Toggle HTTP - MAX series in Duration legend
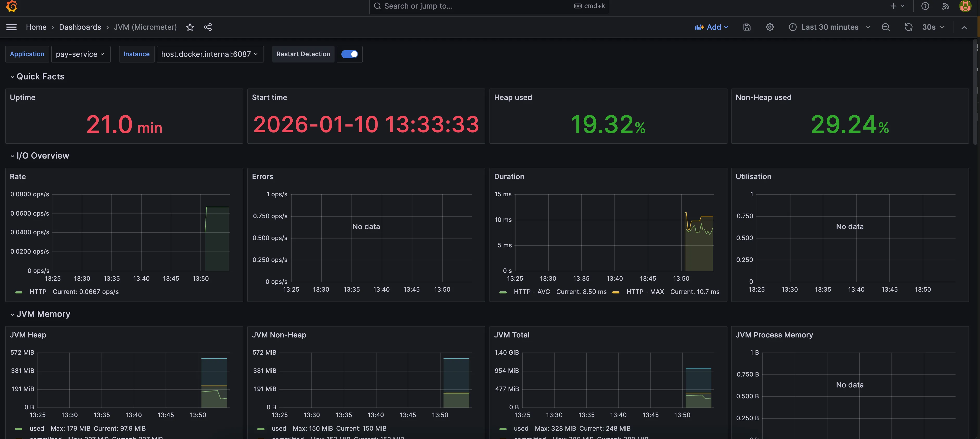The width and height of the screenshot is (980, 439). [x=645, y=292]
